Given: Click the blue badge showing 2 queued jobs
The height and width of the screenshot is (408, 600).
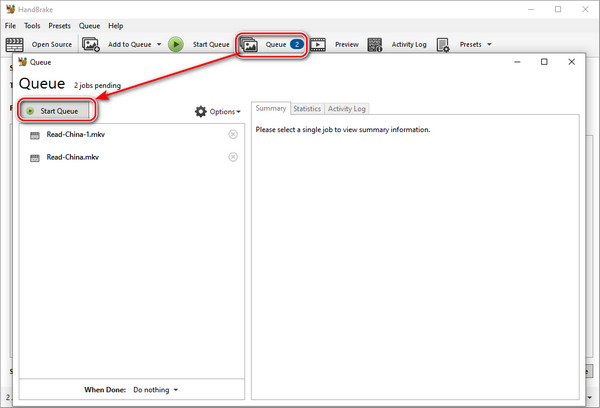Looking at the screenshot, I should click(x=297, y=44).
